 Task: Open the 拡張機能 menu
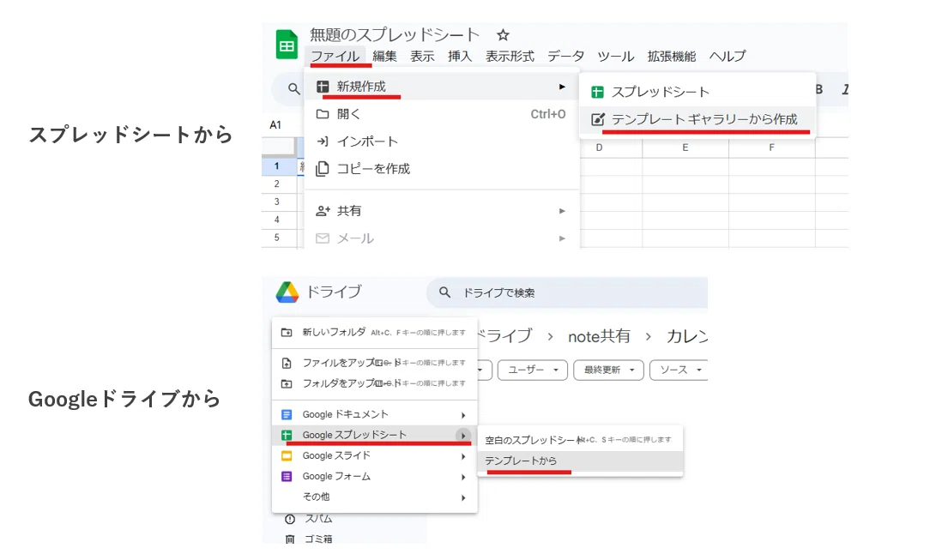[672, 56]
